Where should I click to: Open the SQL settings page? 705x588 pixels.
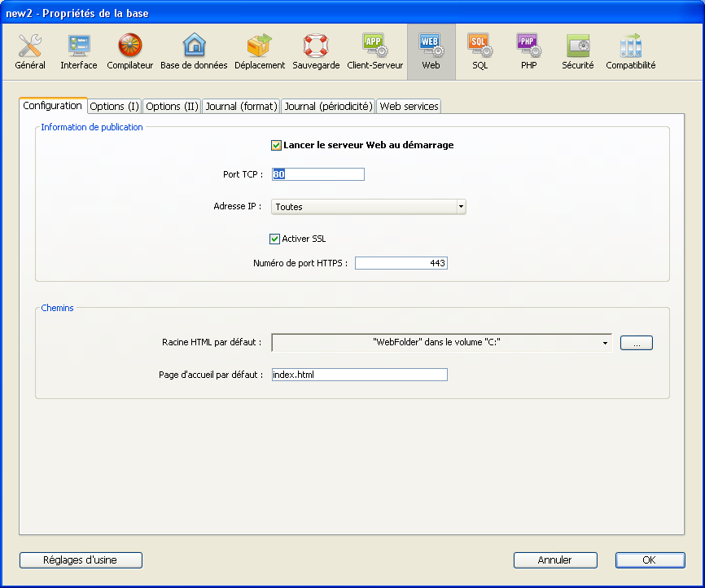(x=479, y=52)
